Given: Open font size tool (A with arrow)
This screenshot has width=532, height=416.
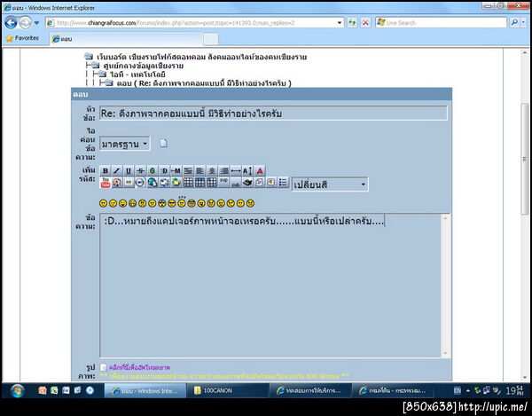Looking at the screenshot, I should (x=247, y=170).
